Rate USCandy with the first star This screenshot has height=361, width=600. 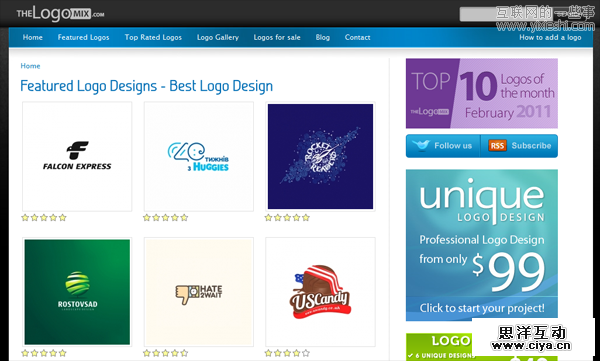268,353
